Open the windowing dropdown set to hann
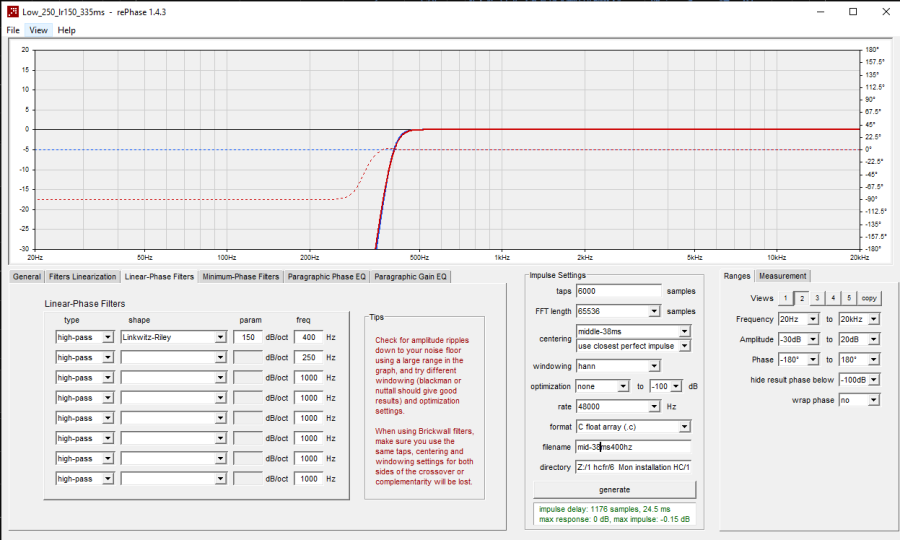The height and width of the screenshot is (540, 900). tap(618, 366)
